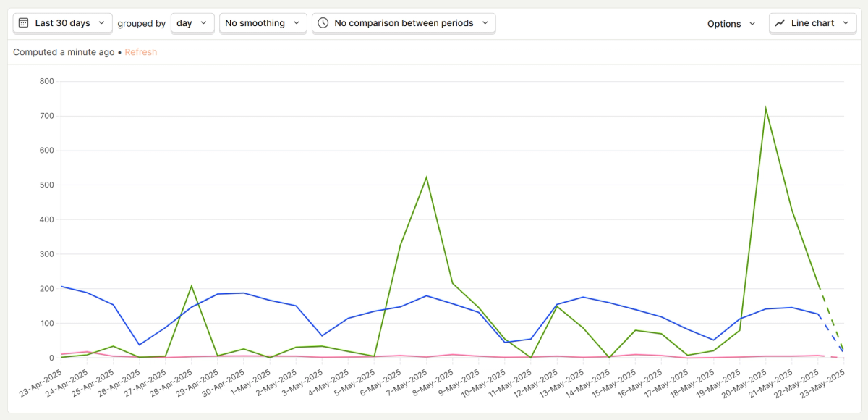The height and width of the screenshot is (420, 868).
Task: Click the clock icon in comparison dropdown
Action: [323, 23]
